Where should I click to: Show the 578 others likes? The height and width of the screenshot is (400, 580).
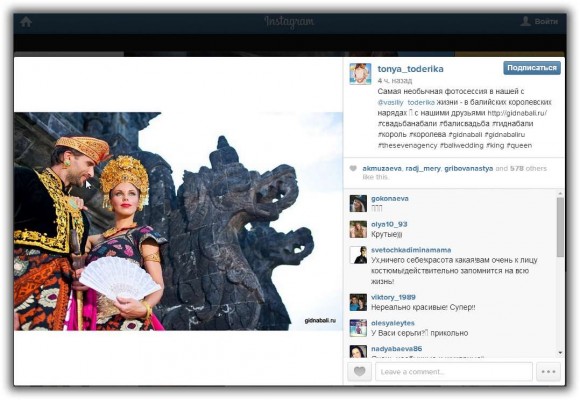(x=528, y=168)
